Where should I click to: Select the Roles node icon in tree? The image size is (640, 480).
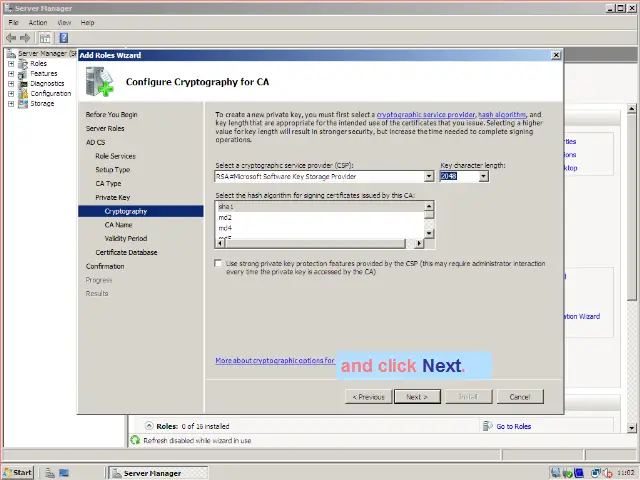[23, 64]
